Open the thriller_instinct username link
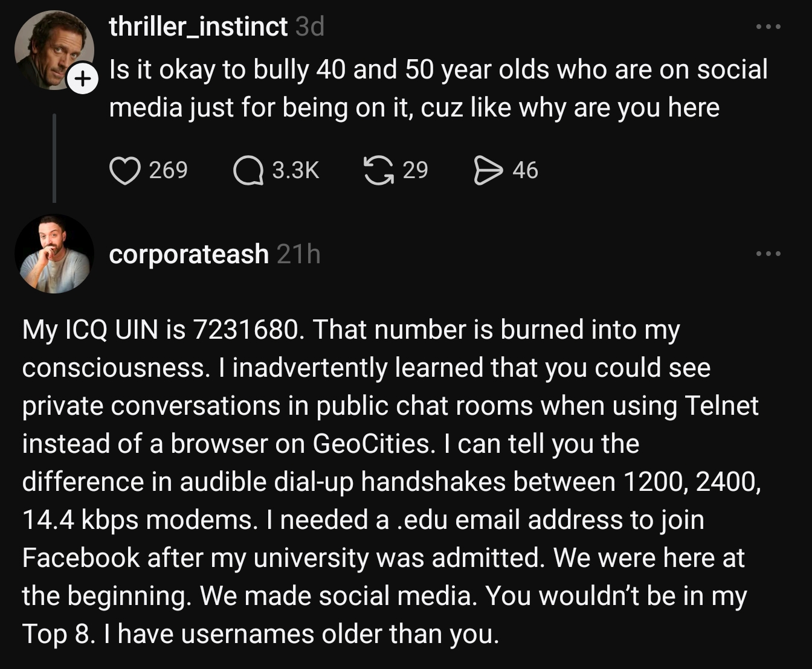The width and height of the screenshot is (812, 669). pyautogui.click(x=198, y=27)
